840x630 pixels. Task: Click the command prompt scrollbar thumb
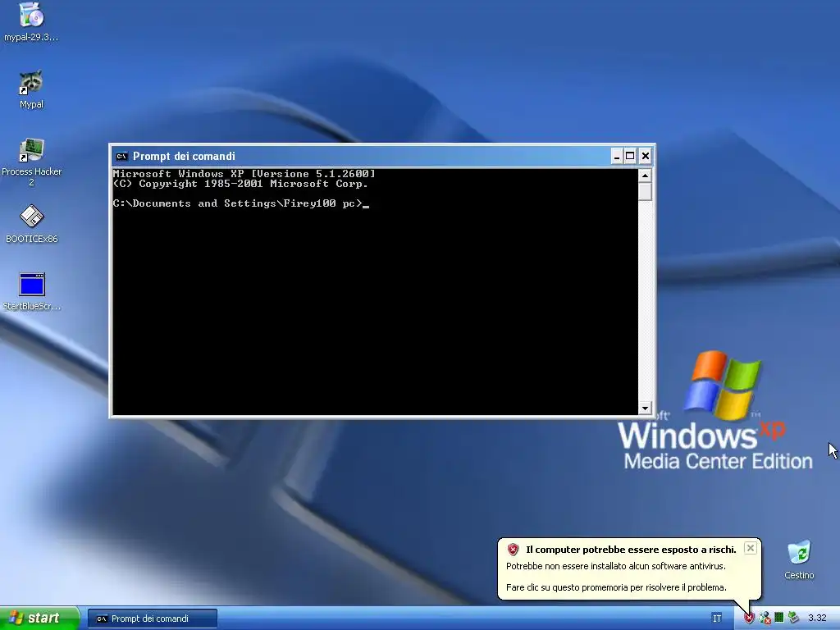645,192
